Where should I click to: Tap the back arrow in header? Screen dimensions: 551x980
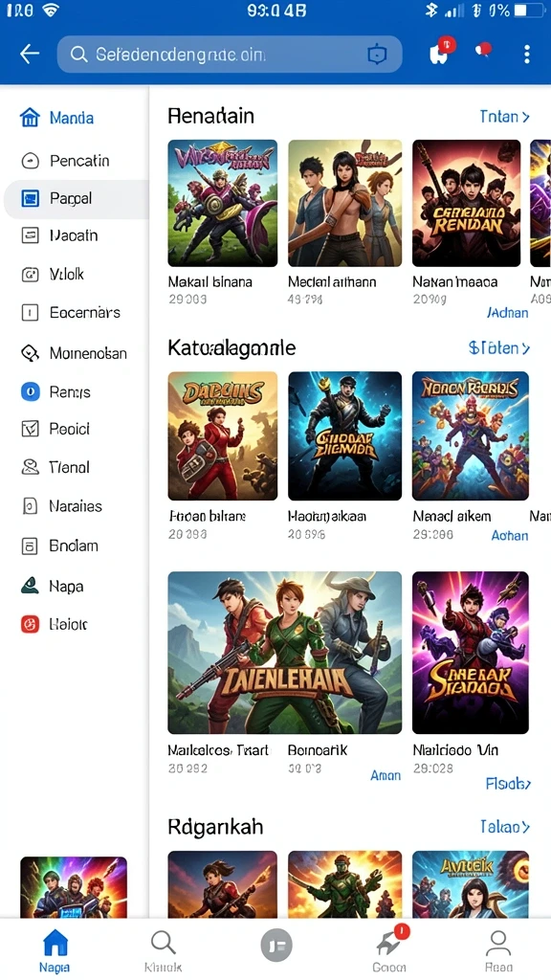click(x=30, y=54)
